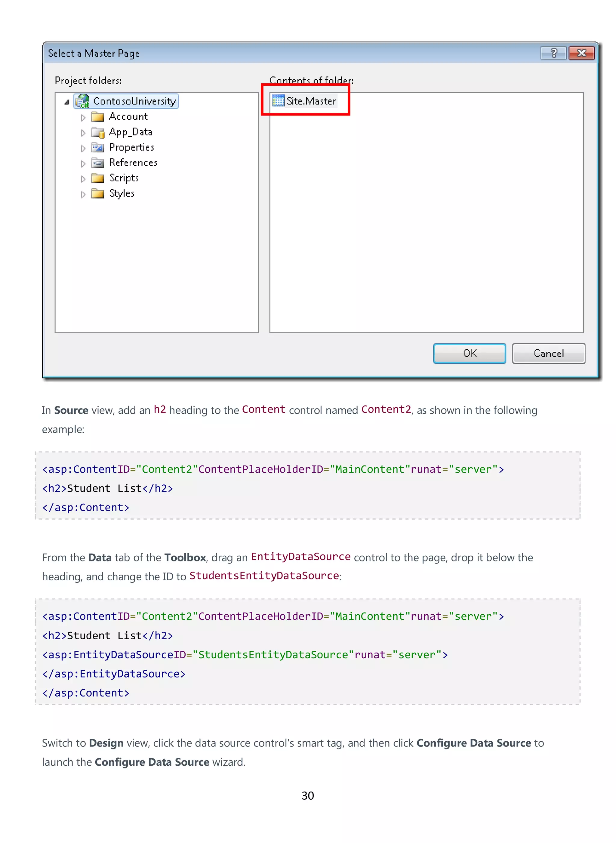The width and height of the screenshot is (616, 843).
Task: Click the first Student List heading code line
Action: 108,488
